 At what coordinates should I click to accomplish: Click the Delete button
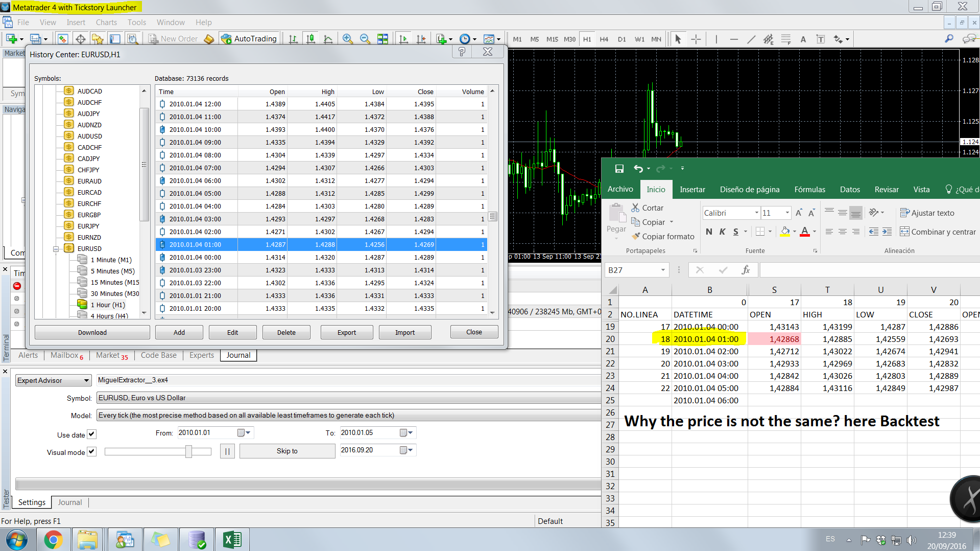(x=286, y=332)
